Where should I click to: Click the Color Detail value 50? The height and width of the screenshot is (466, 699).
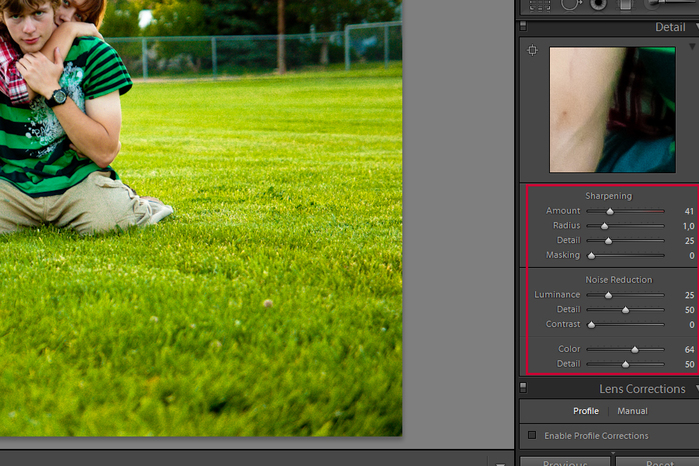coord(689,364)
